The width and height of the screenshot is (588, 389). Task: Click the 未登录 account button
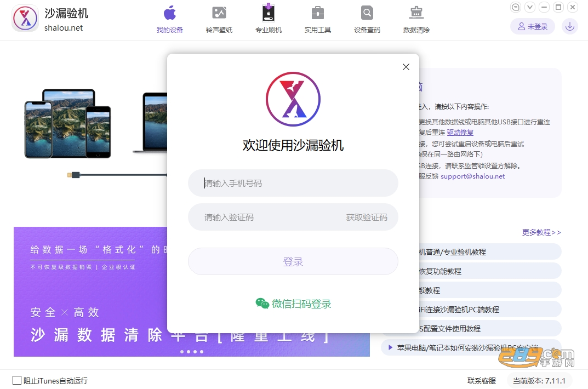(533, 27)
